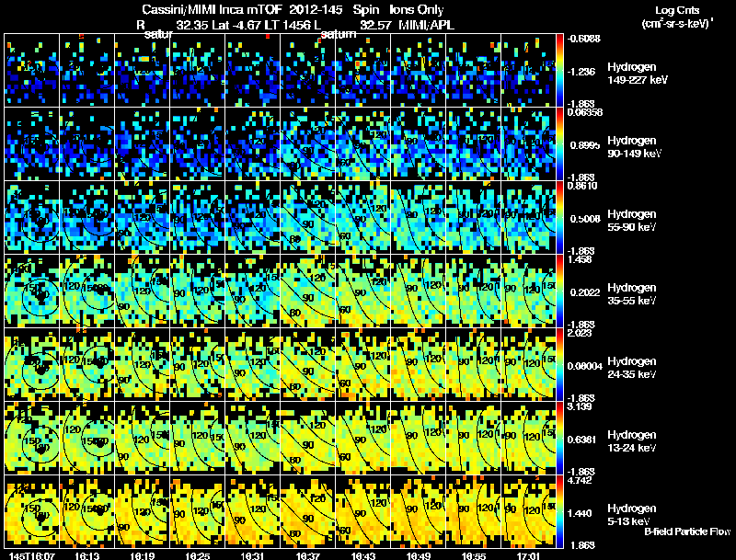
Task: Select the color bar beside the 24-35 keV row
Action: pos(559,364)
